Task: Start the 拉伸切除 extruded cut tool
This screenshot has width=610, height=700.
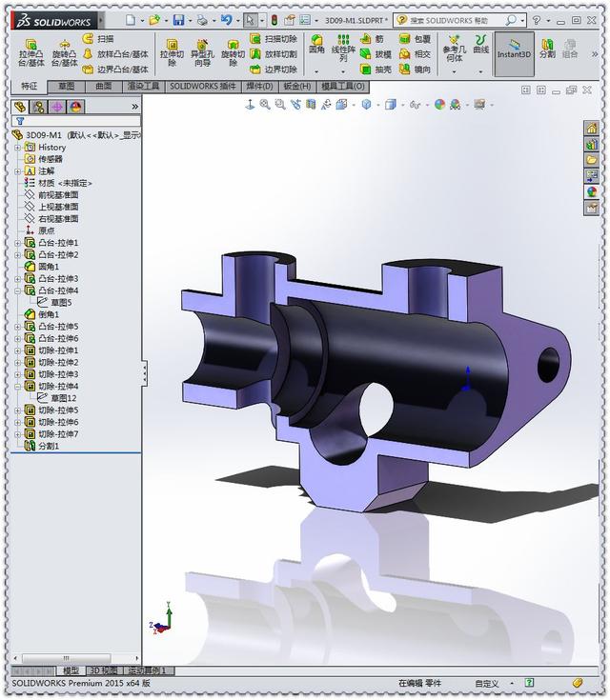Action: (x=173, y=53)
